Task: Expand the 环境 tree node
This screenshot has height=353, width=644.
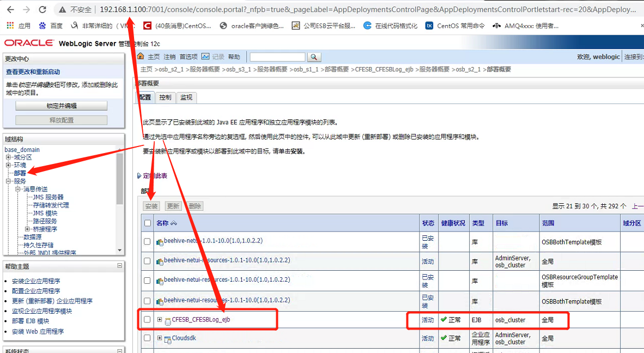Action: point(8,165)
